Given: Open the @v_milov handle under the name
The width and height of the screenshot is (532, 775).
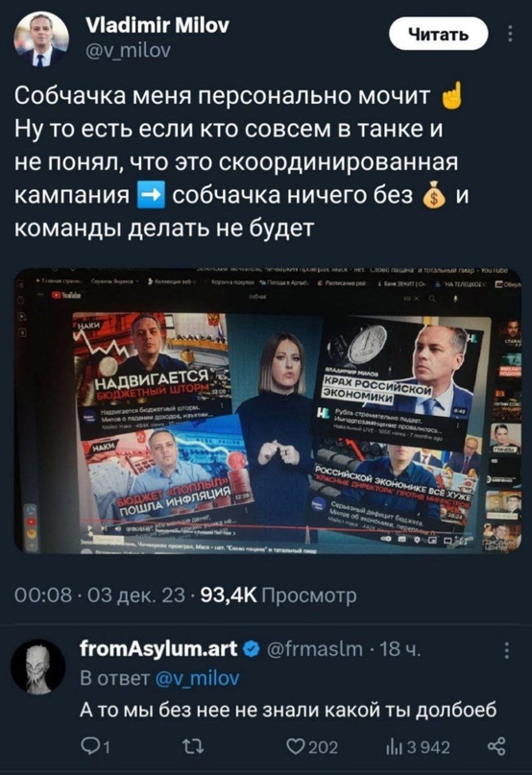Looking at the screenshot, I should point(128,49).
